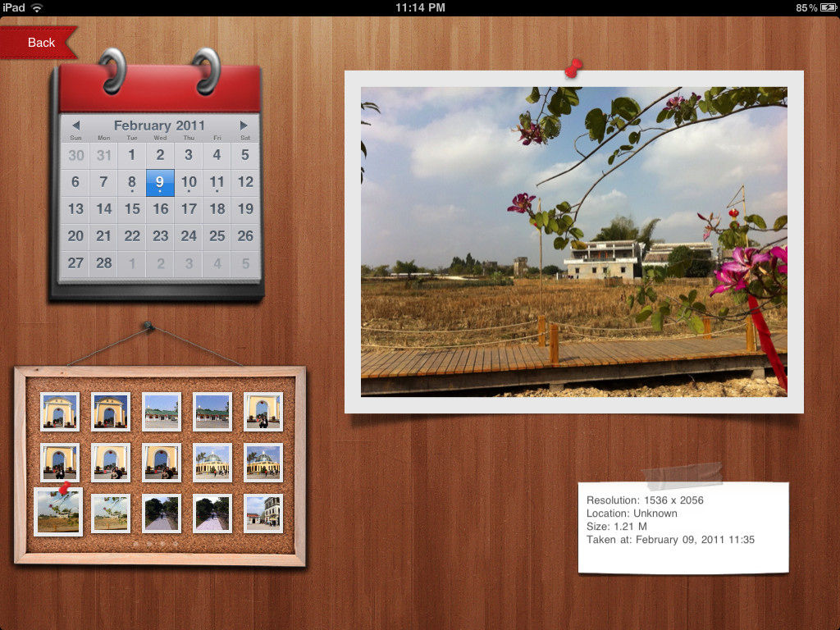Select grayed-out January 30 on calendar
Image resolution: width=840 pixels, height=630 pixels.
point(75,155)
